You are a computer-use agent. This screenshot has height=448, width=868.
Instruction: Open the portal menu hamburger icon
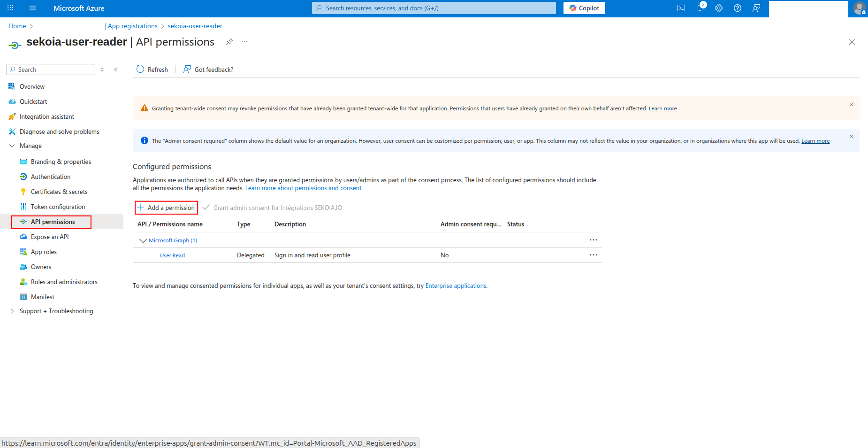pos(32,8)
